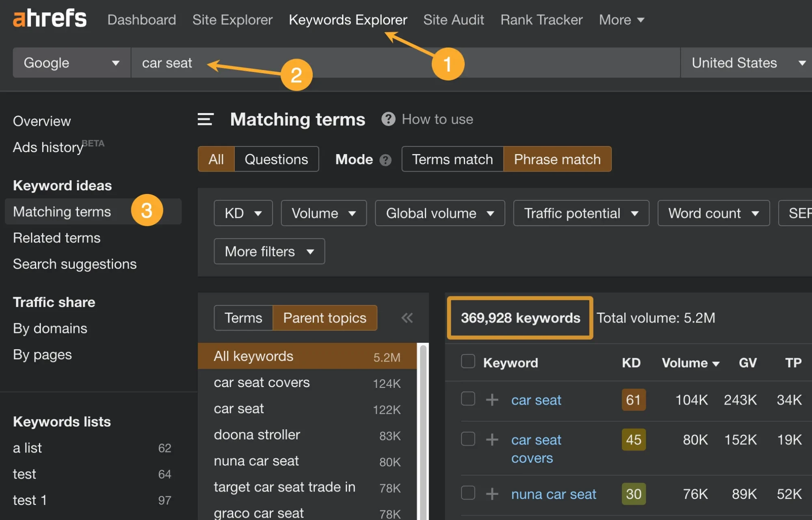Toggle the Questions filter tab
This screenshot has height=520, width=812.
pyautogui.click(x=276, y=158)
